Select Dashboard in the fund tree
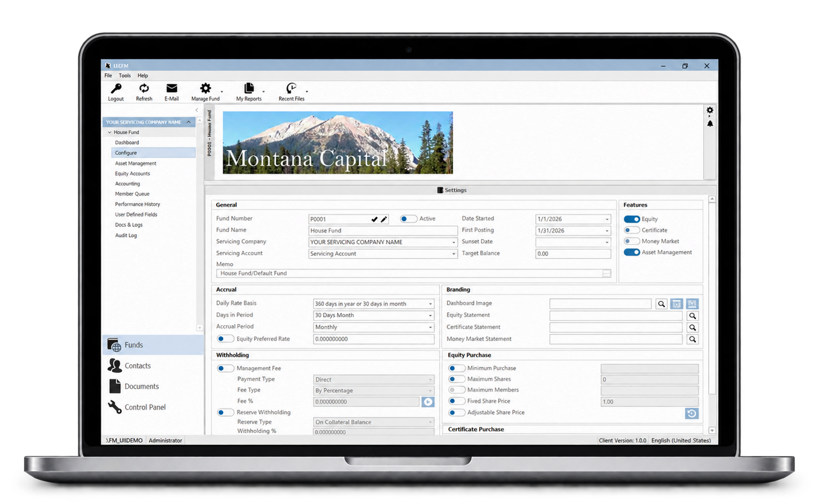The width and height of the screenshot is (819, 504). 127,143
